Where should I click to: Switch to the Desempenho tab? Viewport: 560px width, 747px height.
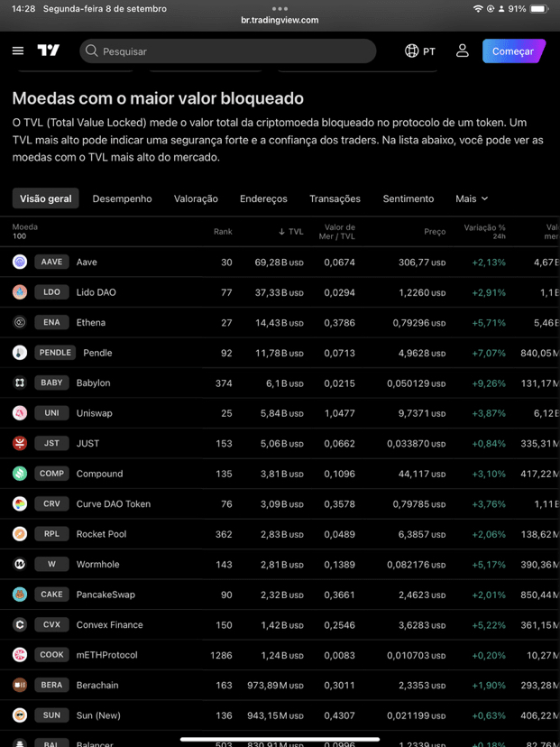pos(122,198)
